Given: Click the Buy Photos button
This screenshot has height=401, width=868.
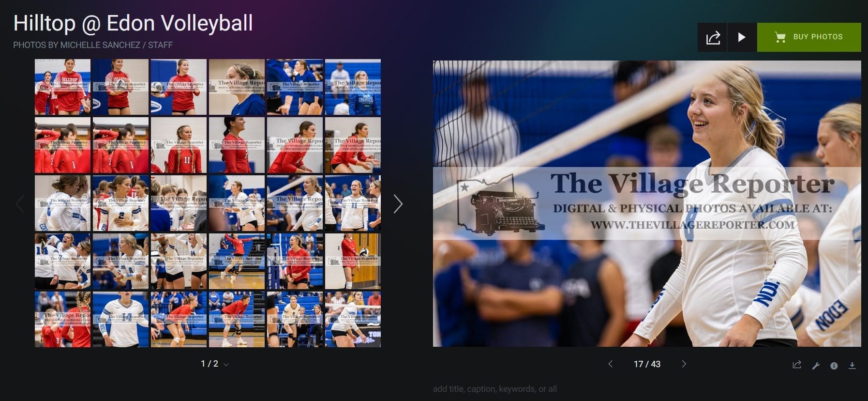Looking at the screenshot, I should coord(809,37).
